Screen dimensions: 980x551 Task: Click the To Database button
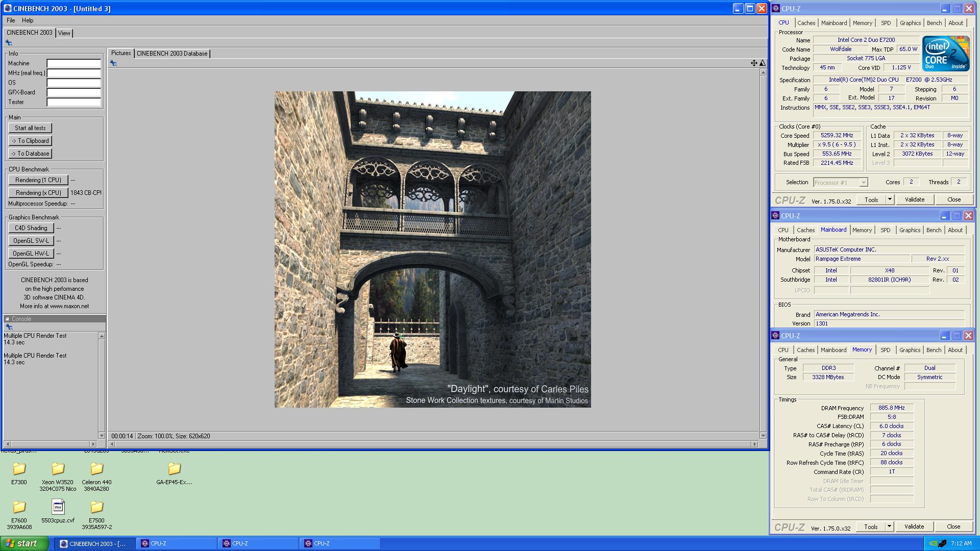point(30,154)
